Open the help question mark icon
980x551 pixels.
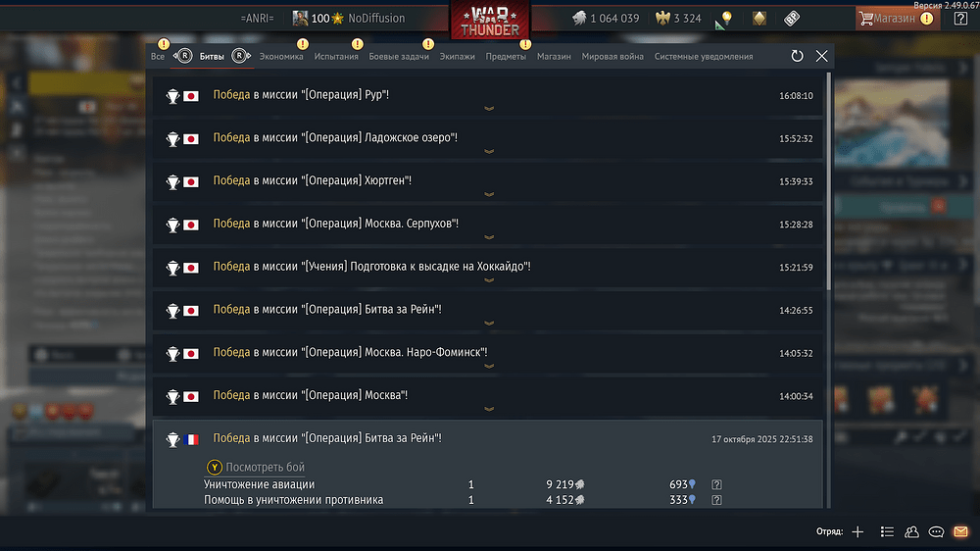click(960, 18)
